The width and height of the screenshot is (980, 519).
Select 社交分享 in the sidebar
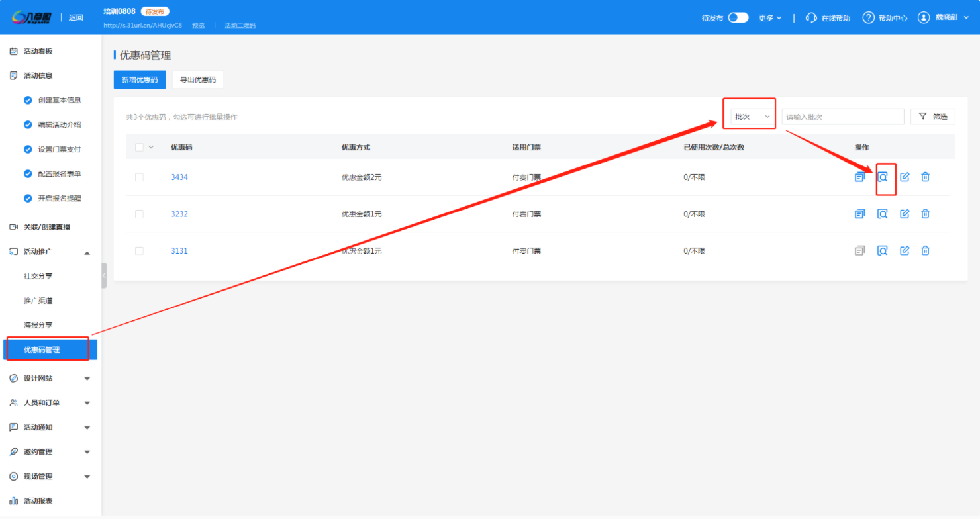pyautogui.click(x=38, y=276)
